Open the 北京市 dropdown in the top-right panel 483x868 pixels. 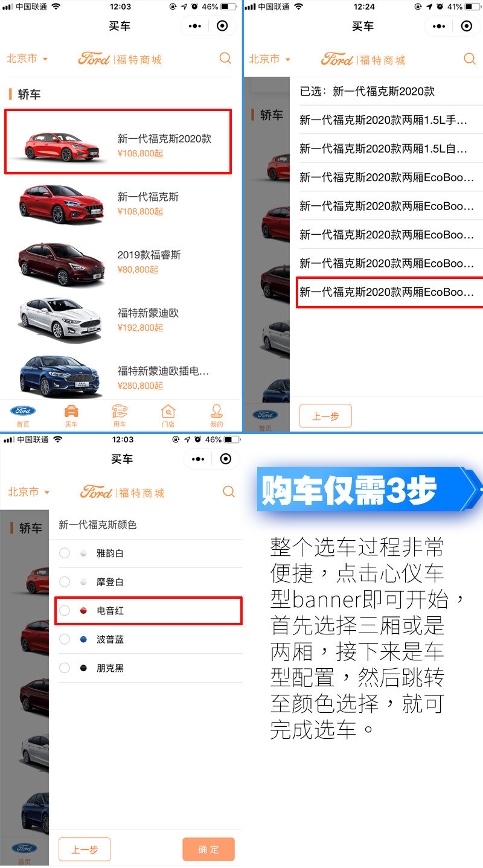tap(270, 59)
